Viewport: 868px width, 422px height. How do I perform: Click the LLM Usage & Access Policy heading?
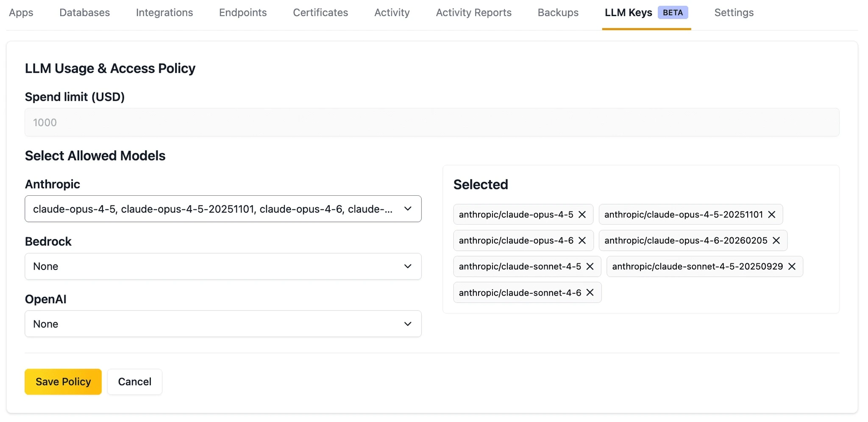[110, 68]
